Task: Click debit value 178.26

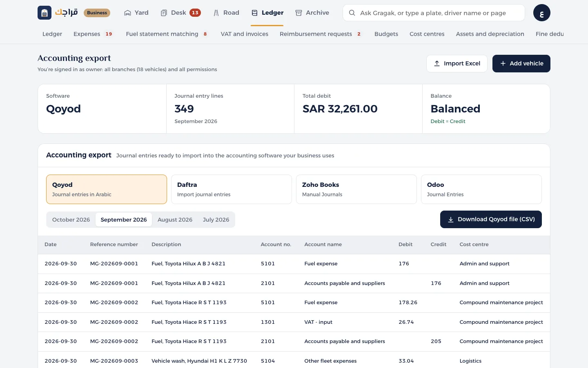Action: 408,303
